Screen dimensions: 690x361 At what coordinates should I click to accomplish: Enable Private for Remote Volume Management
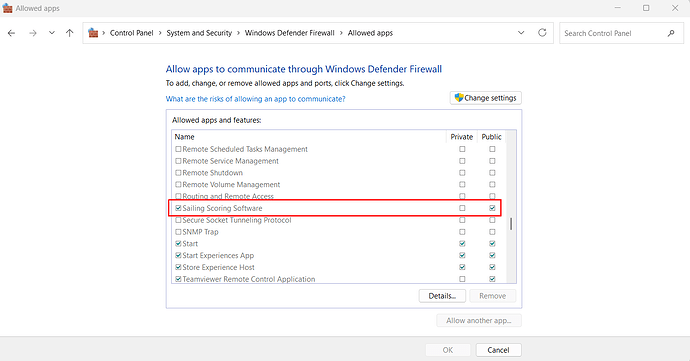click(462, 184)
